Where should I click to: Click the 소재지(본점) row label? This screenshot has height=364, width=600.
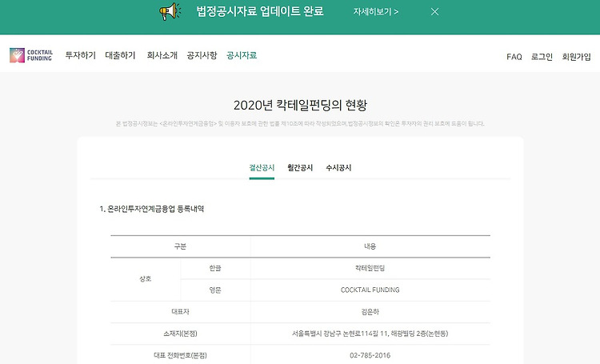tap(180, 334)
